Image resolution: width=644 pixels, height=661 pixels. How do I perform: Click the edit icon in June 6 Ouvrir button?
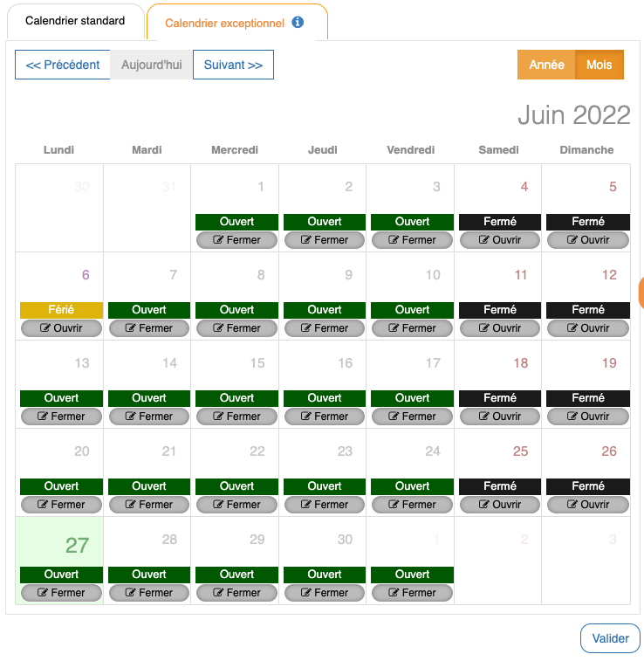point(45,328)
